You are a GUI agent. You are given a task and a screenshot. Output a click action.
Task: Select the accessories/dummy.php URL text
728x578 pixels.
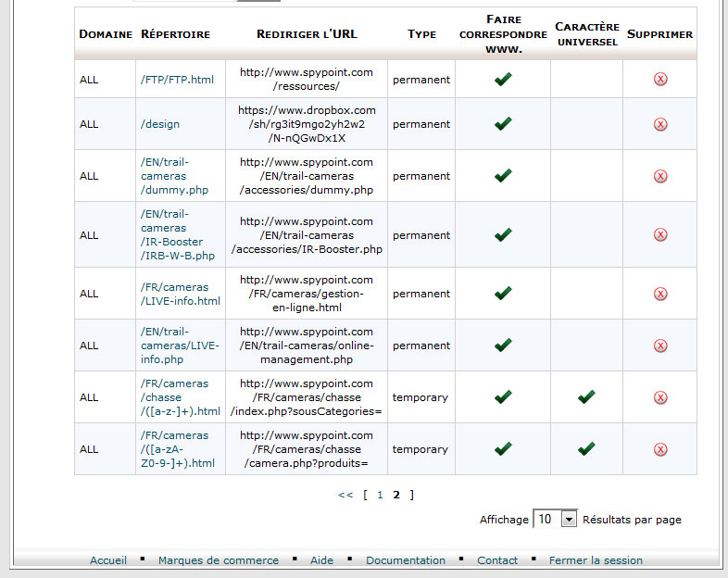pos(307,176)
